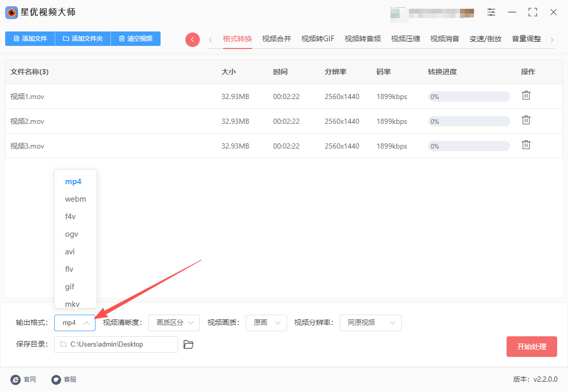The height and width of the screenshot is (392, 568).
Task: Expand the 视频清晰度 dropdown
Action: coord(174,323)
